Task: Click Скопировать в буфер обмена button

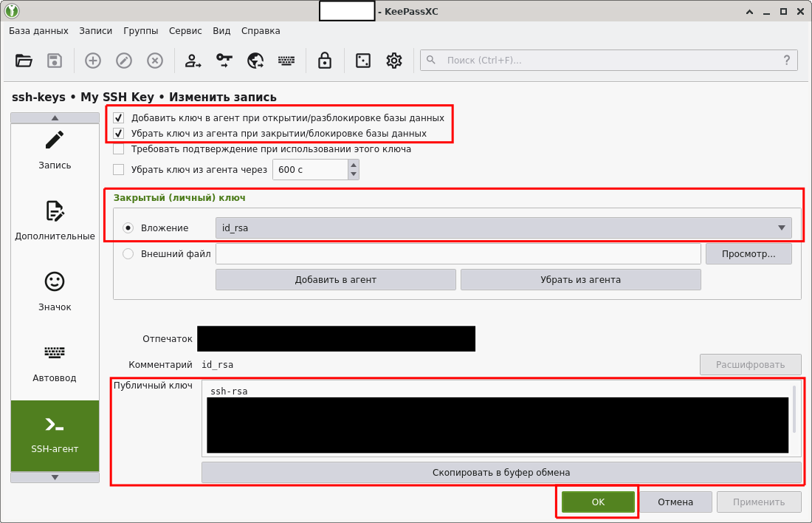Action: 500,472
